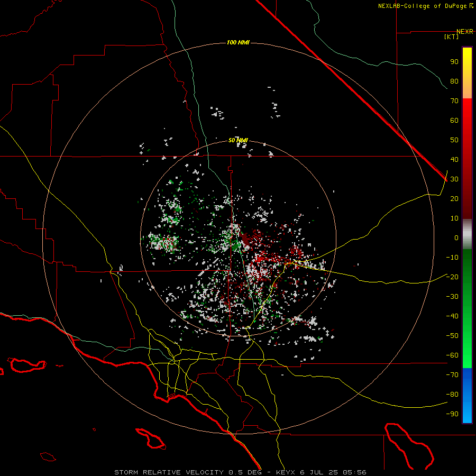Screen dimensions: 476x476
Task: Click the -10 value on velocity scale
Action: click(x=452, y=258)
